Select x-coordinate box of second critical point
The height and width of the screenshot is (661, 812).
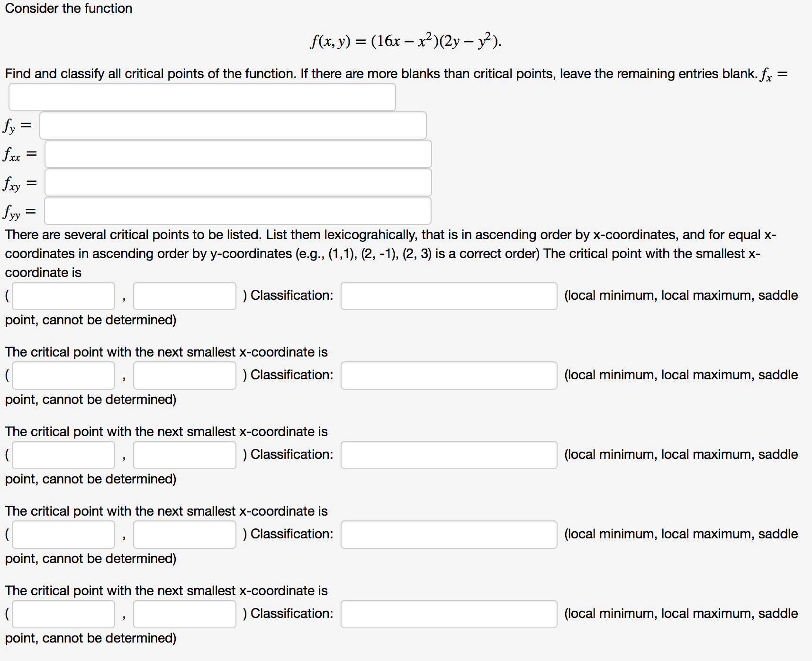pyautogui.click(x=63, y=375)
